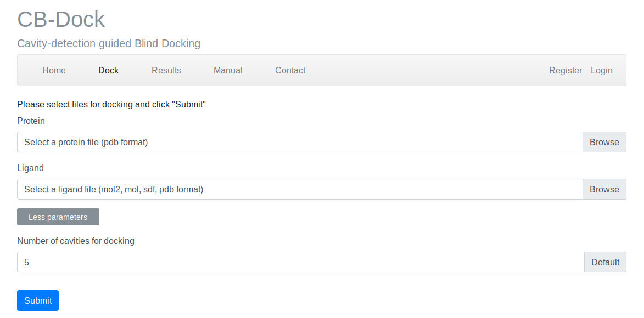Image resolution: width=644 pixels, height=318 pixels.
Task: Open the Home navigation tab
Action: pos(54,70)
